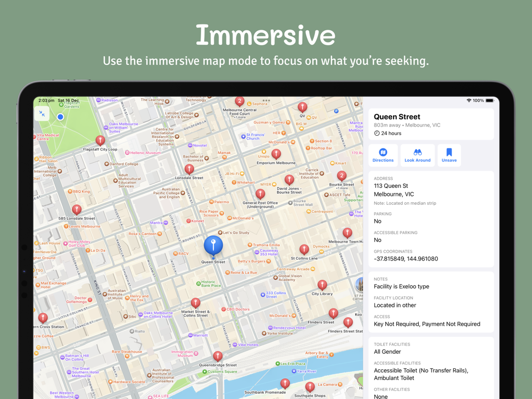Select the QV red pin
This screenshot has width=532, height=399.
click(302, 107)
